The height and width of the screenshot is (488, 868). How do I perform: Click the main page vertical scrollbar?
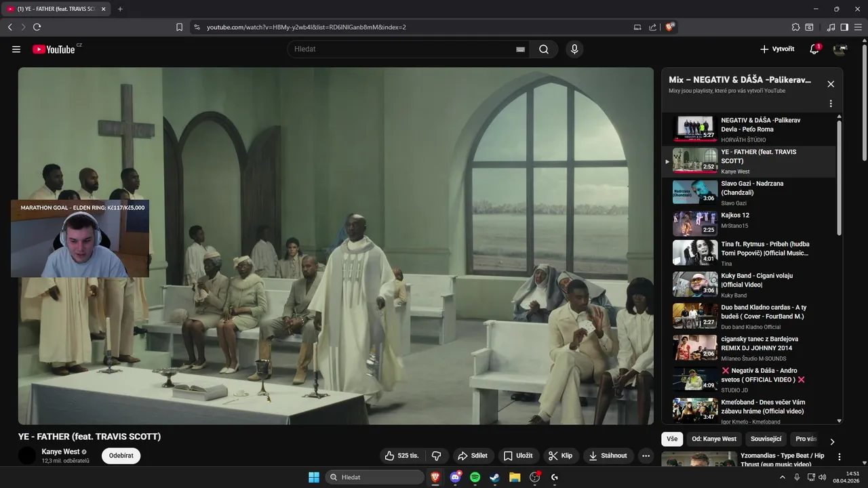coord(863,102)
